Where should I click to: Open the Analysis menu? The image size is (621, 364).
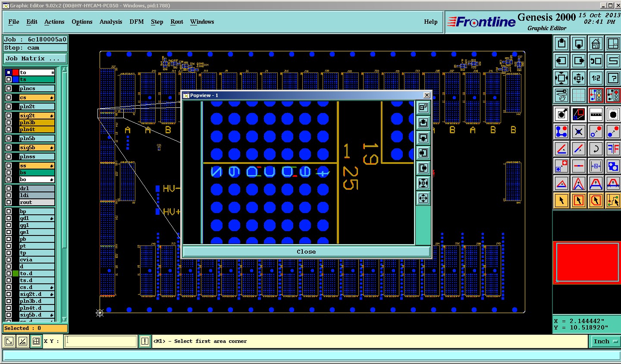click(x=111, y=22)
